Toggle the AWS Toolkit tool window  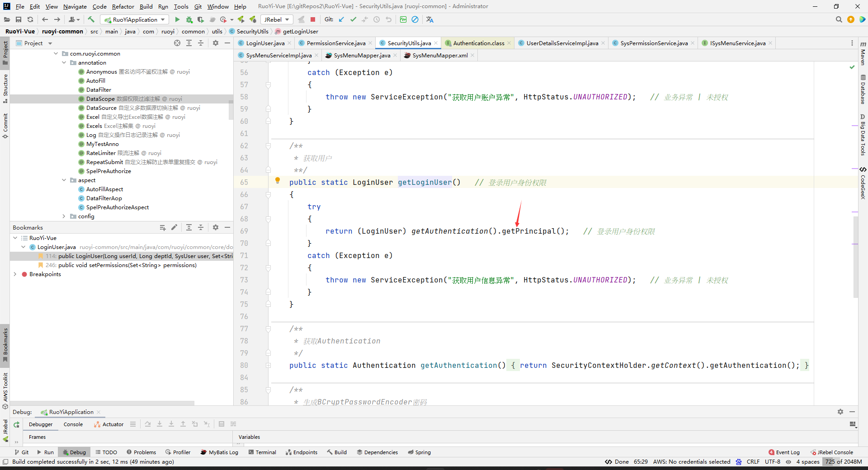pos(5,390)
